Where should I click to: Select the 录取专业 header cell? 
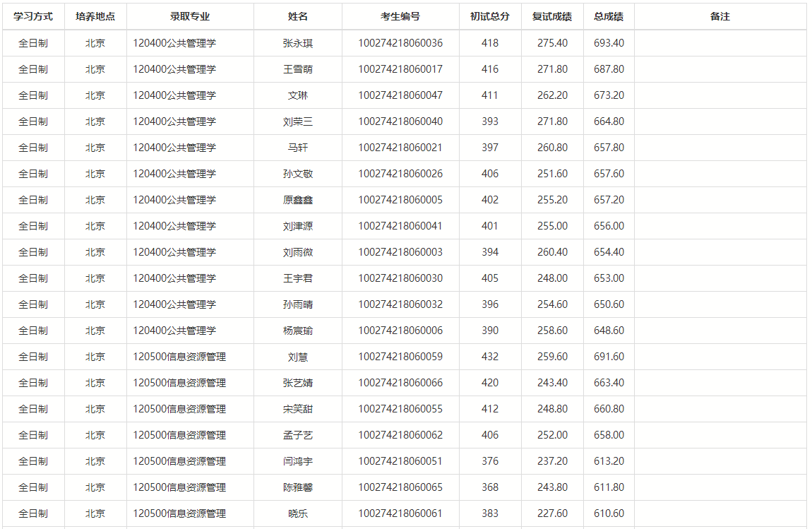click(190, 16)
